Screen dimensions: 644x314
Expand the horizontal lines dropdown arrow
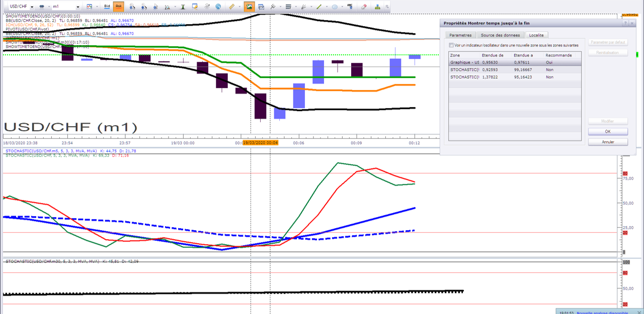(296, 7)
